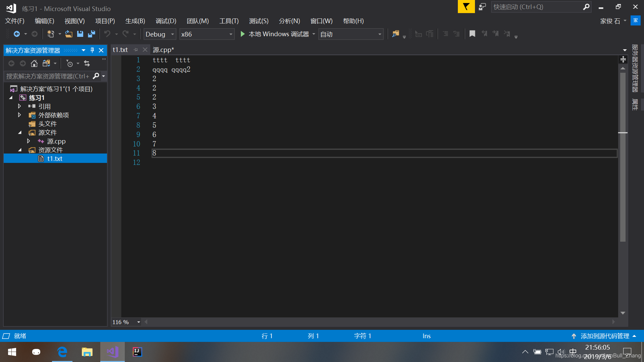Switch to the 源.cpp tab
This screenshot has height=362, width=644.
coord(163,50)
